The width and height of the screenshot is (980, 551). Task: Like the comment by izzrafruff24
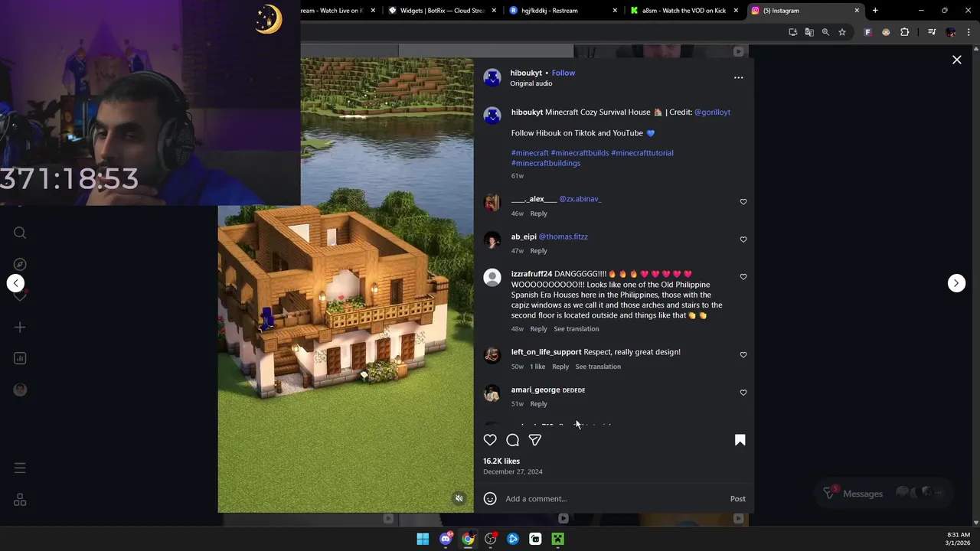(x=743, y=277)
